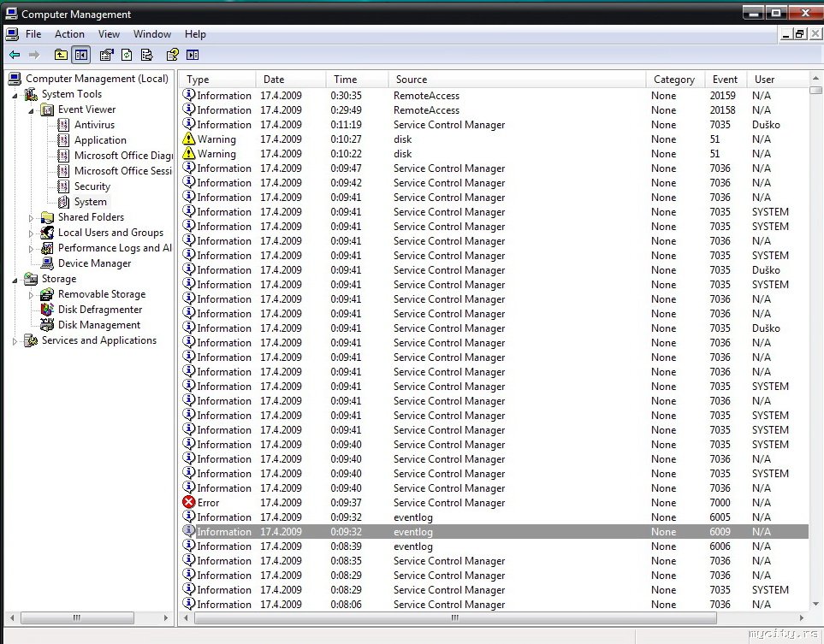Open the View menu
Screen dimensions: 824x644
point(109,34)
